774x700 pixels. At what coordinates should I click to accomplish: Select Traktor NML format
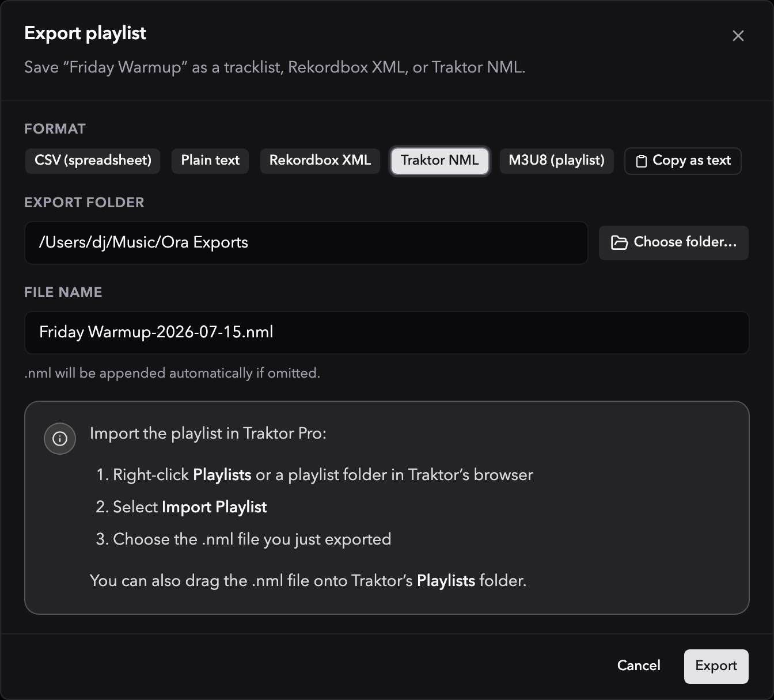tap(440, 161)
